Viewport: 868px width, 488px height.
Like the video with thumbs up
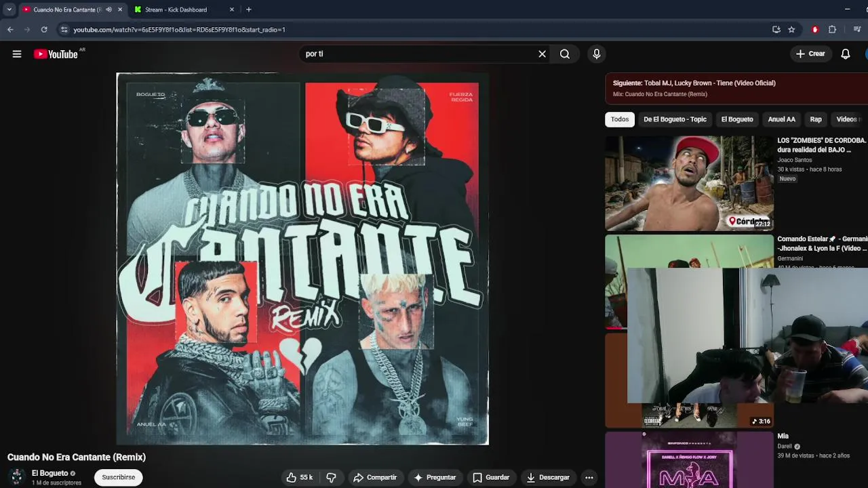click(299, 477)
